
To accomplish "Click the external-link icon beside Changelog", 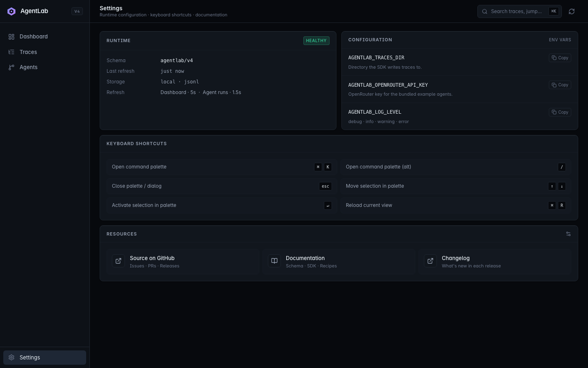I will click(430, 261).
